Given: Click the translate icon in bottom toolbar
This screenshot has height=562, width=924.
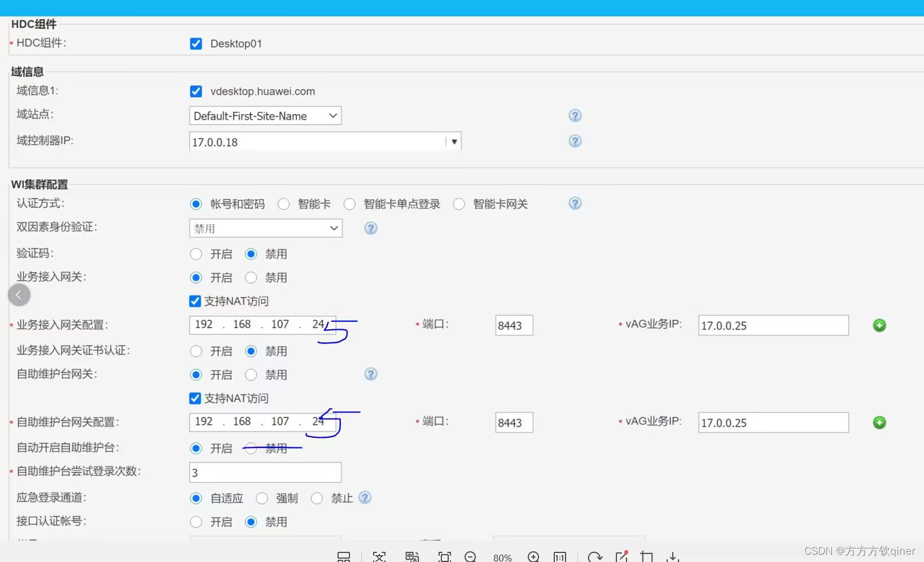Looking at the screenshot, I should 412,557.
